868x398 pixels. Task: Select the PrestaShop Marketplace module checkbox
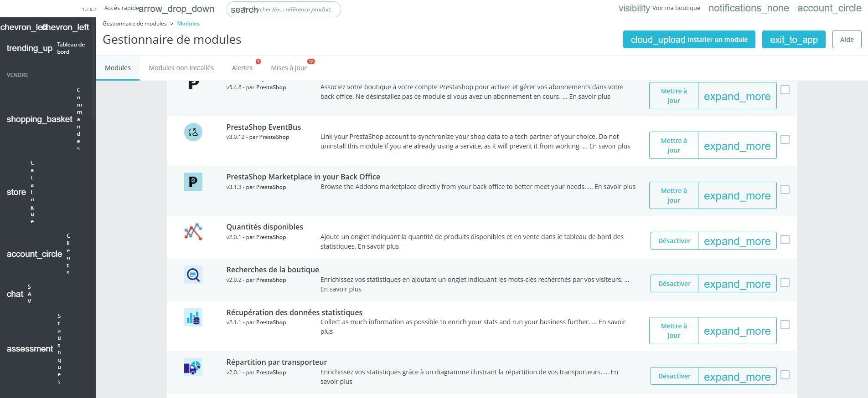pyautogui.click(x=785, y=189)
